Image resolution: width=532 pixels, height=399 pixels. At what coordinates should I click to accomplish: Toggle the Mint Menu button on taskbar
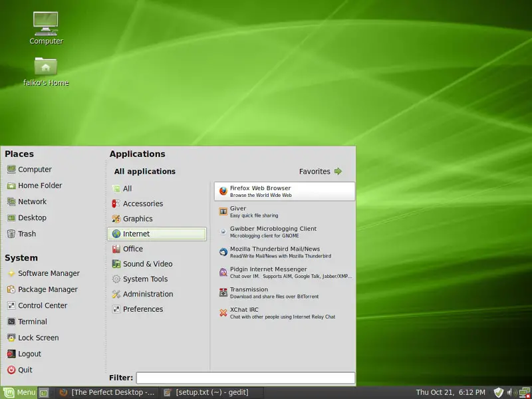point(19,392)
